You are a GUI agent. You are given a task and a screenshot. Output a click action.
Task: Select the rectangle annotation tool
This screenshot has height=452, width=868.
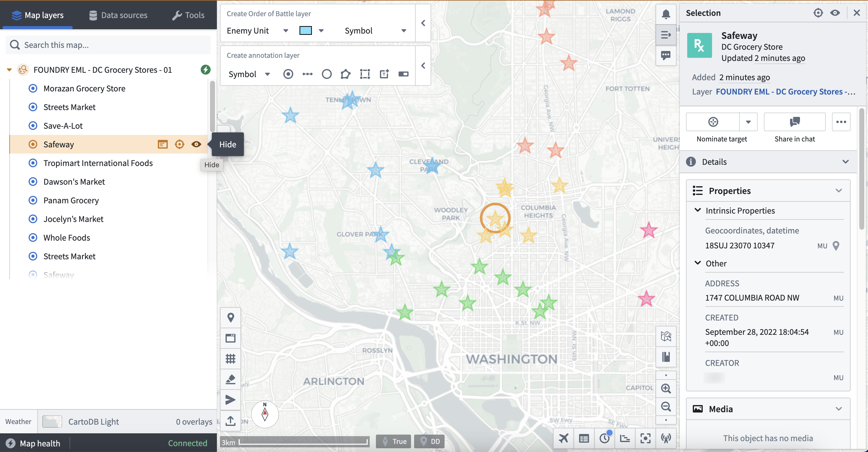pyautogui.click(x=365, y=74)
